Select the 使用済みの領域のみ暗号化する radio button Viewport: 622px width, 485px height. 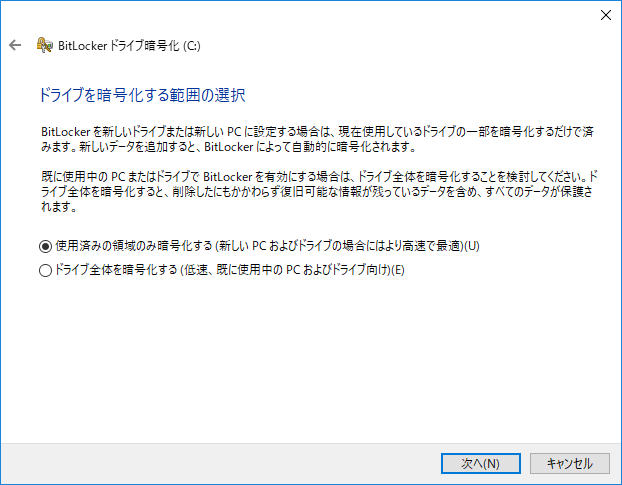coord(45,246)
